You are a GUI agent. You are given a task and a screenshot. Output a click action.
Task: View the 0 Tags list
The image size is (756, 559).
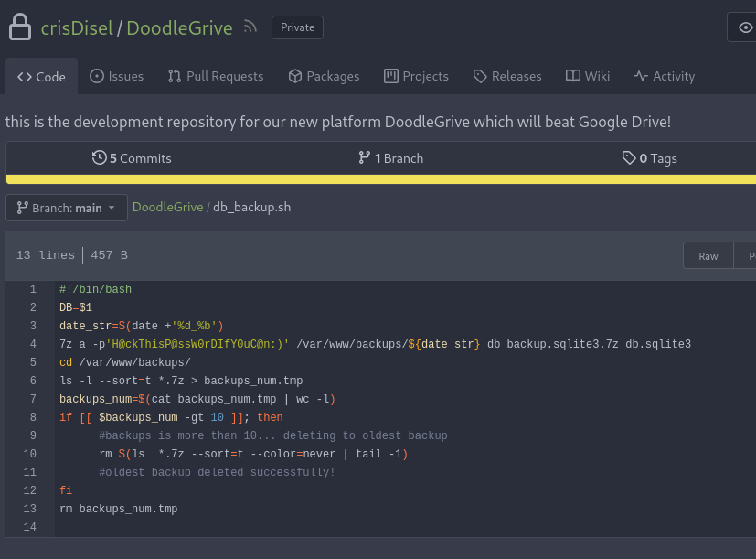click(649, 158)
